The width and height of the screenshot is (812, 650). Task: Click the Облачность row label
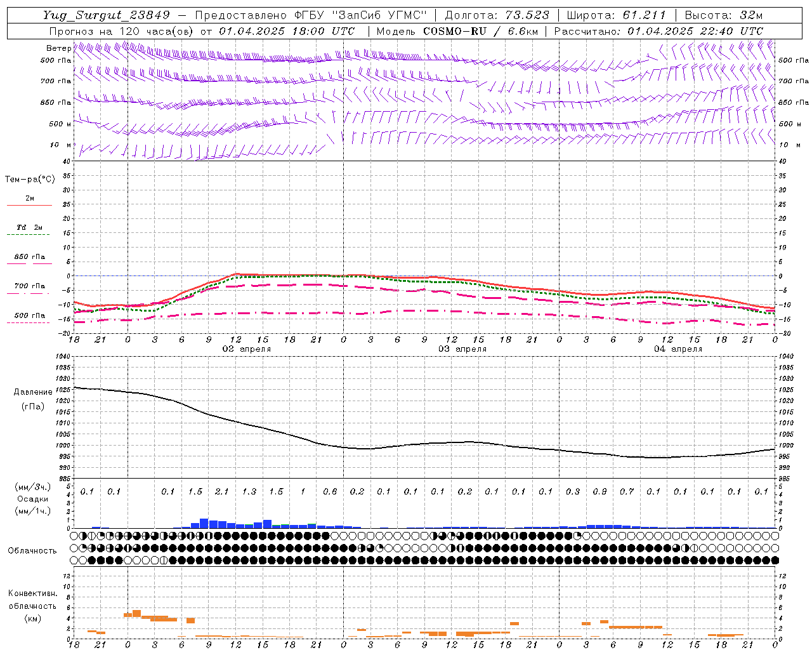point(32,551)
